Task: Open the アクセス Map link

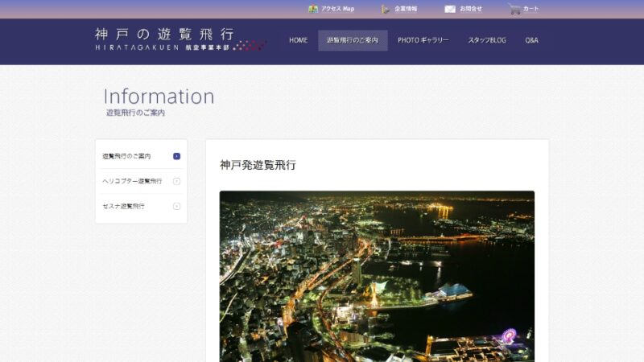Action: [337, 9]
